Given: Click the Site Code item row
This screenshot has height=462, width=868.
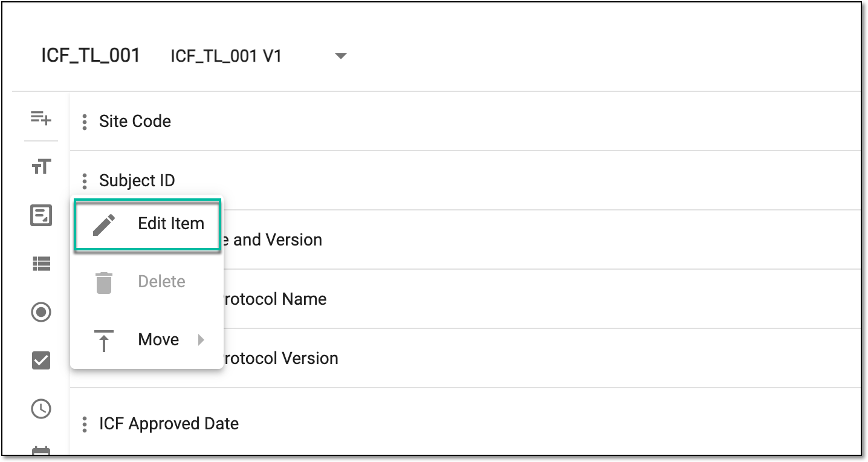Looking at the screenshot, I should (x=465, y=122).
